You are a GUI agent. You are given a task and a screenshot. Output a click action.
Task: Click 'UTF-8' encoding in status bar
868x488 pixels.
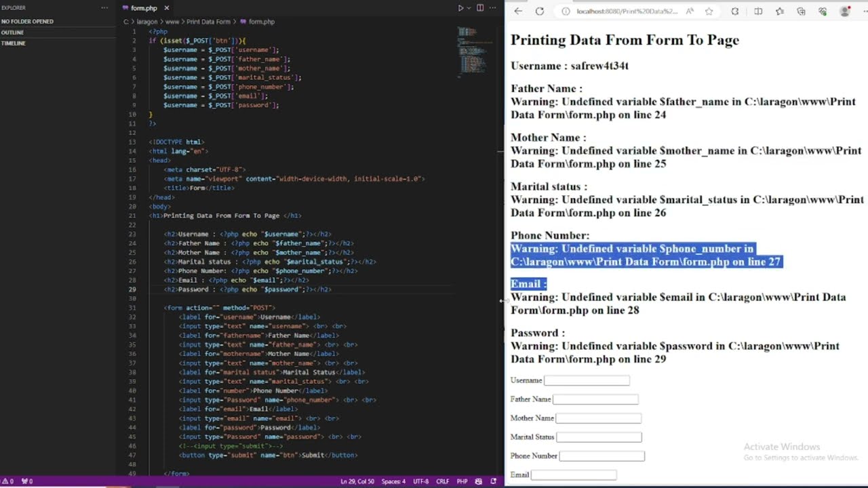click(x=420, y=481)
